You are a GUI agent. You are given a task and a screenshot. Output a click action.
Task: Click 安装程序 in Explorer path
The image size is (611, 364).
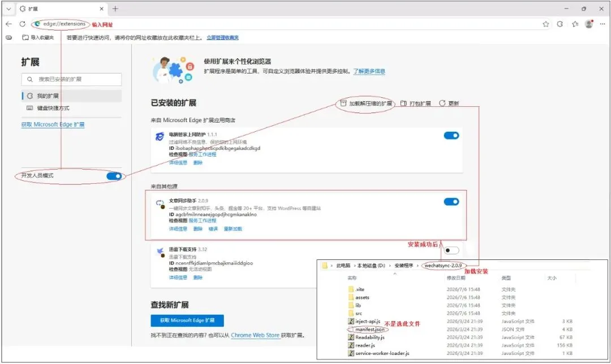(404, 266)
